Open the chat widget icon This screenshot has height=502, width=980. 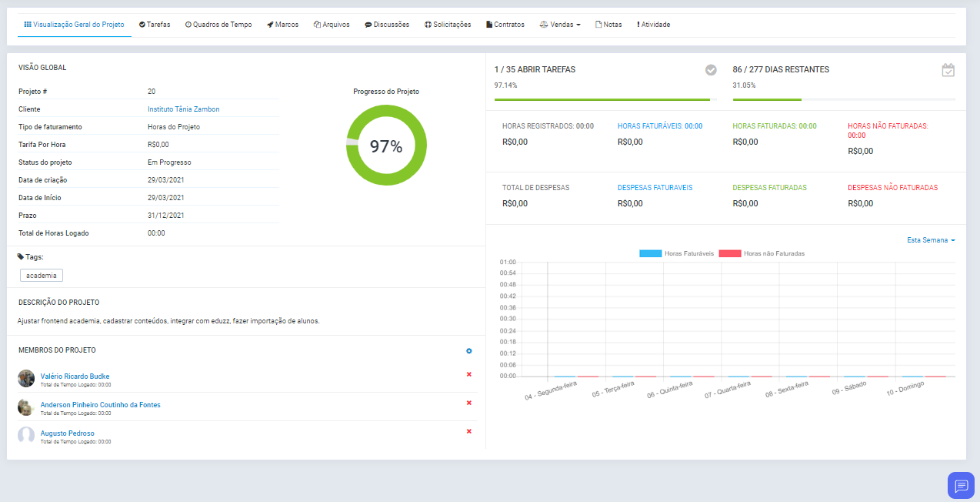(x=961, y=485)
